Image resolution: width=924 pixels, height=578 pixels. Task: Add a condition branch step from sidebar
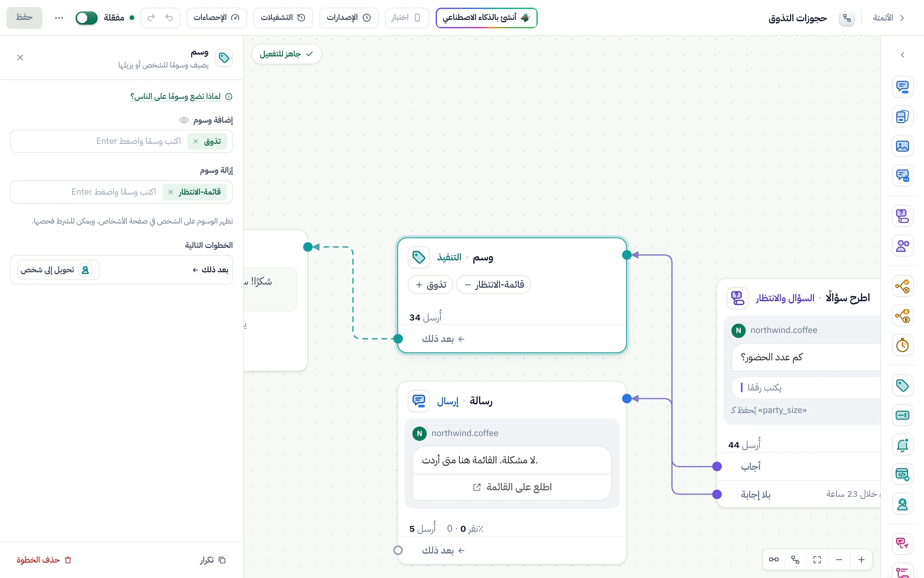(x=902, y=286)
